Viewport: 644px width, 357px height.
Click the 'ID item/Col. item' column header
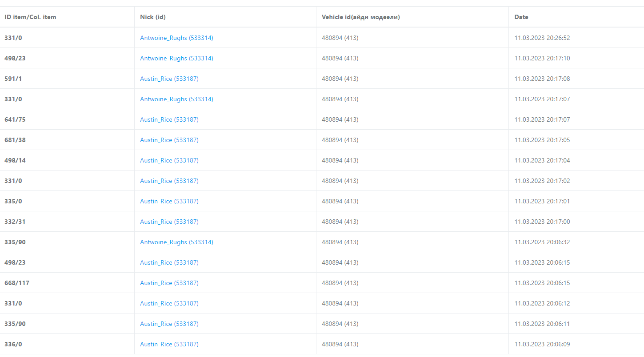click(30, 17)
